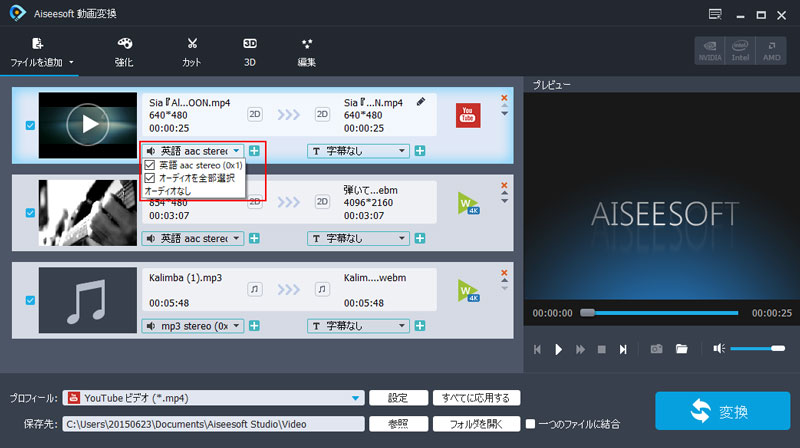Click the pencil rename icon for Sia output
This screenshot has width=800, height=448.
click(x=421, y=102)
